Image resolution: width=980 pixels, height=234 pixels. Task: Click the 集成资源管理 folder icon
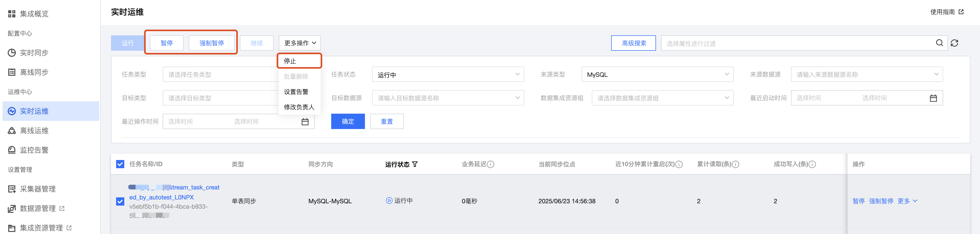(12, 228)
